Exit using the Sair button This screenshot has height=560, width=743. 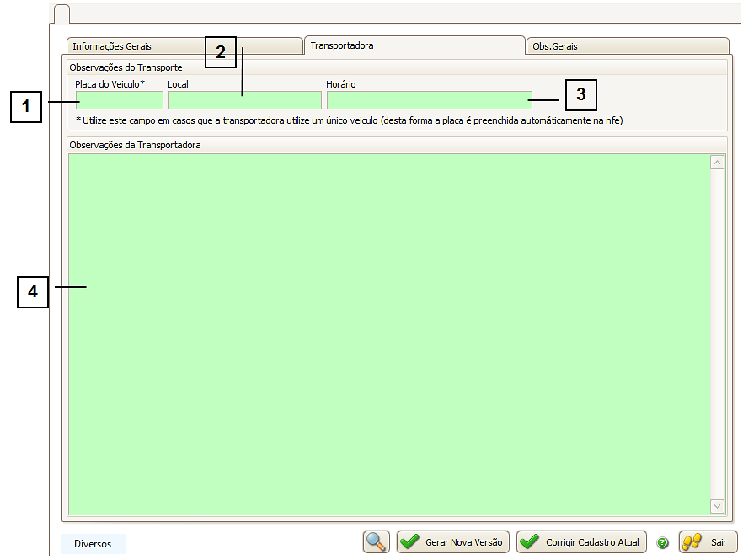click(x=708, y=542)
